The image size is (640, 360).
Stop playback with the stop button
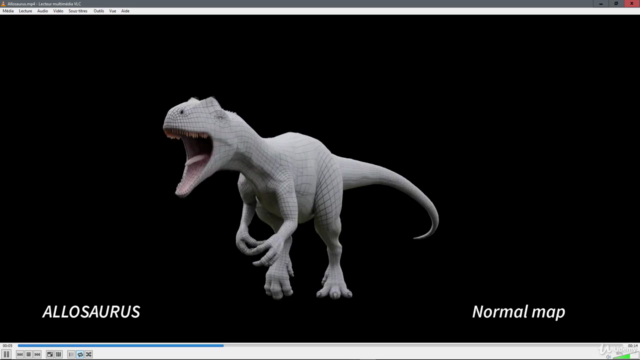point(29,354)
